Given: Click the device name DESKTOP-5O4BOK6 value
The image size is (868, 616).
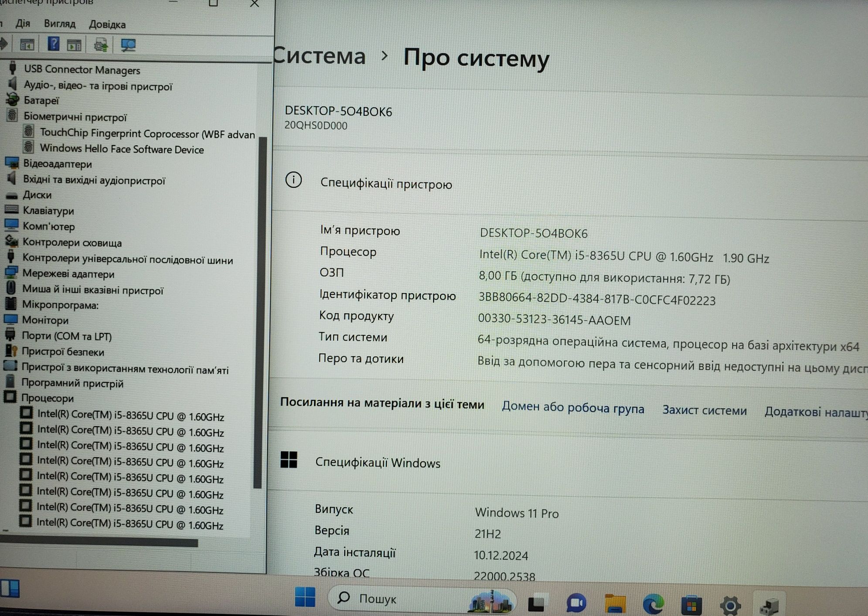Looking at the screenshot, I should [534, 233].
